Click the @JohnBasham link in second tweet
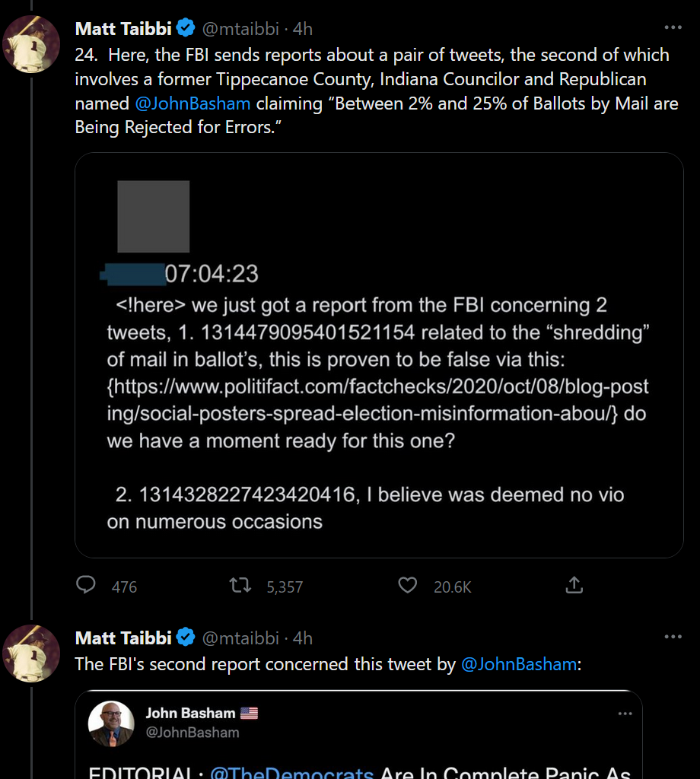This screenshot has height=779, width=700. pos(519,664)
